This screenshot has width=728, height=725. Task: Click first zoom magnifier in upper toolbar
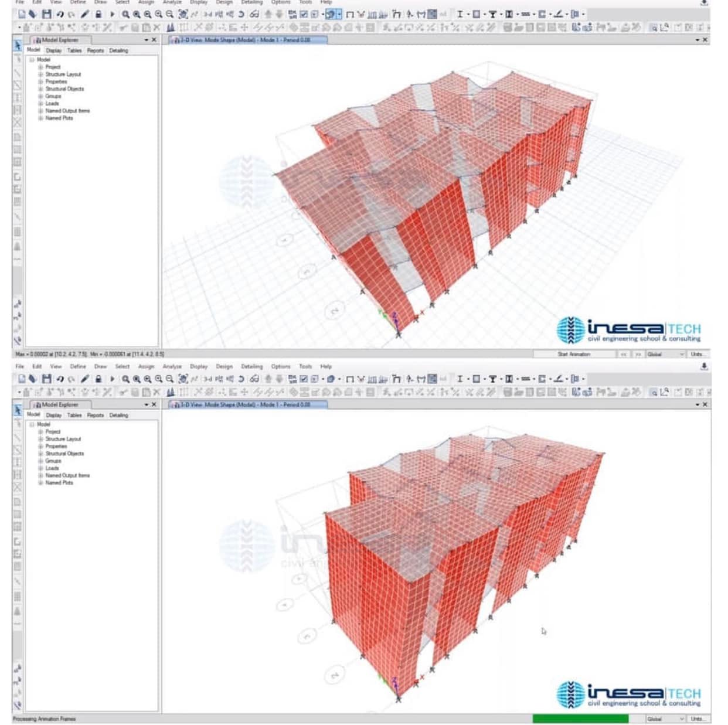click(x=125, y=14)
